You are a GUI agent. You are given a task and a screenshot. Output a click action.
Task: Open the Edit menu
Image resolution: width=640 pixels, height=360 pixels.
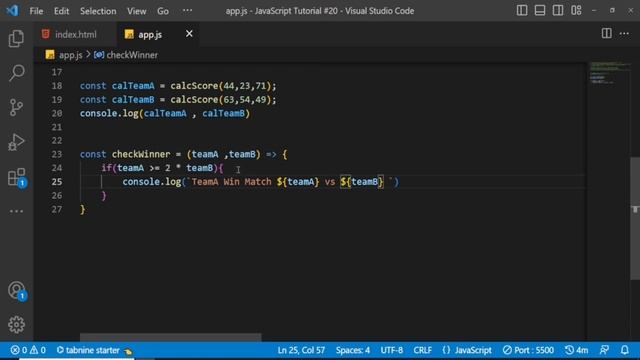[61, 11]
